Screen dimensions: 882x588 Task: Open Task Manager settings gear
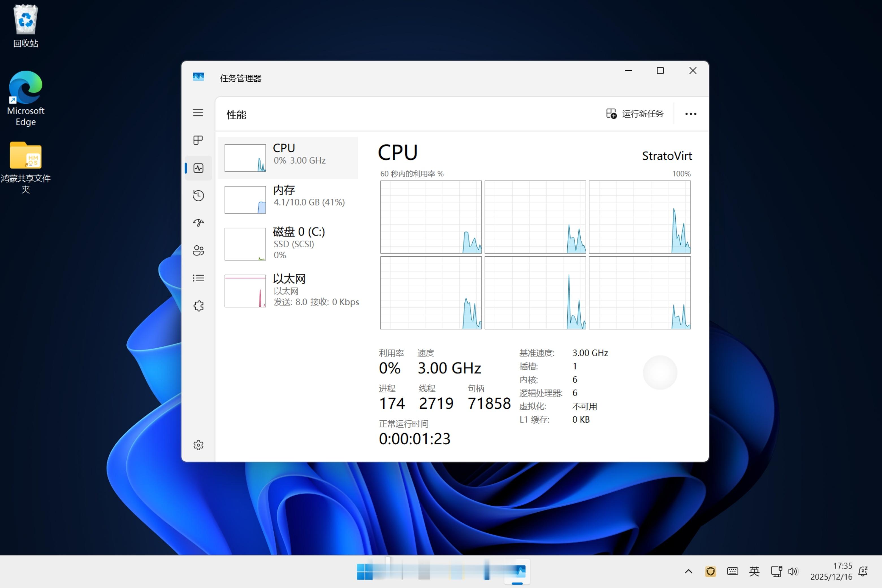pos(198,445)
